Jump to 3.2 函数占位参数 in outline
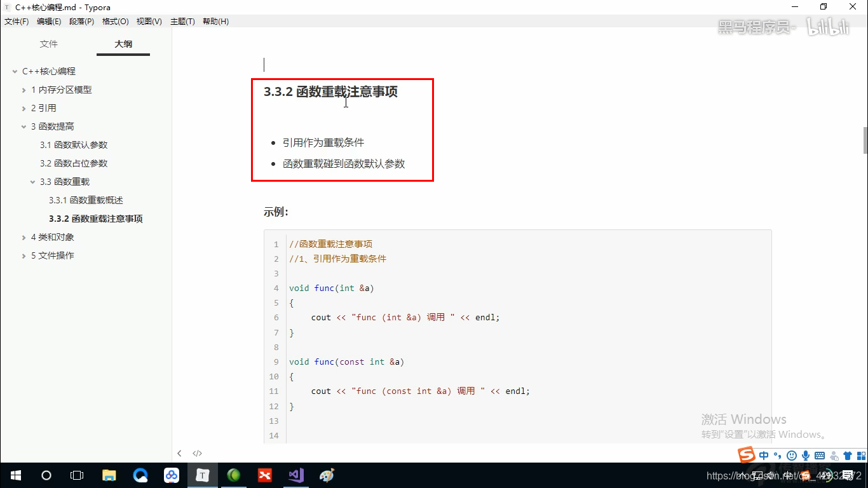 pos(74,163)
